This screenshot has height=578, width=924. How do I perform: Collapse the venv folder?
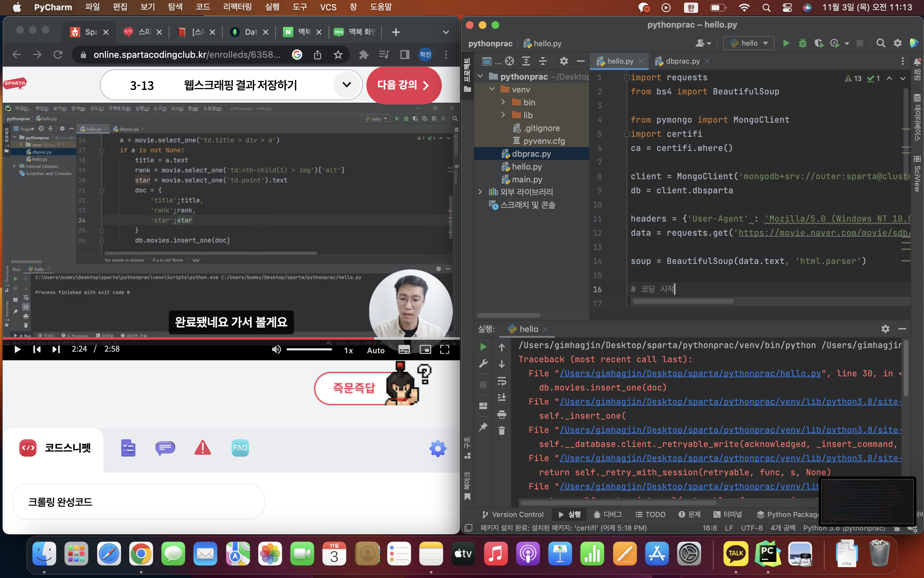pos(492,90)
